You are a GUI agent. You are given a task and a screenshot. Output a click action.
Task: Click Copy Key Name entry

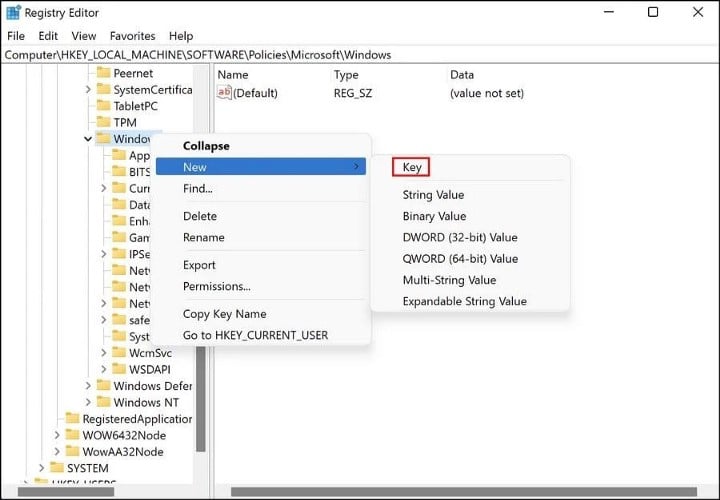coord(225,314)
